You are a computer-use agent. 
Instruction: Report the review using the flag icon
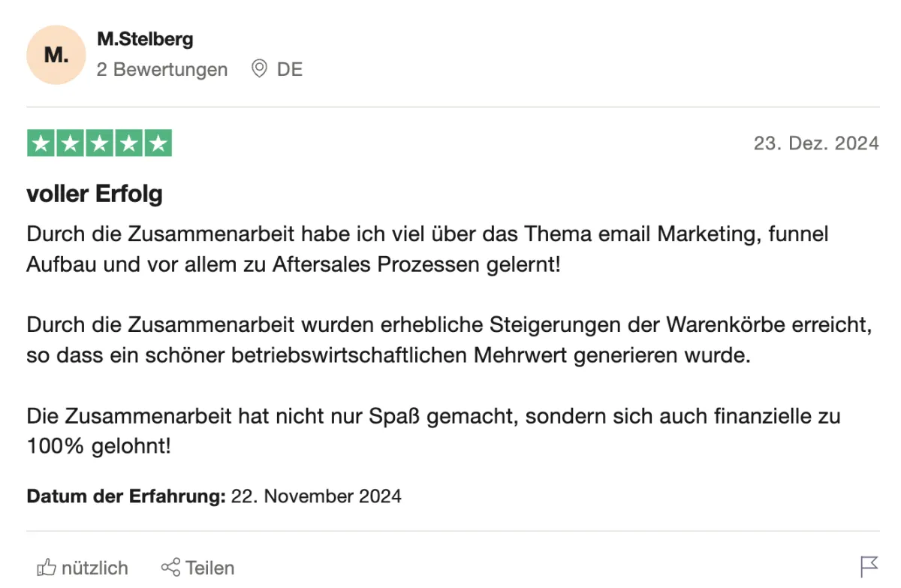point(869,566)
